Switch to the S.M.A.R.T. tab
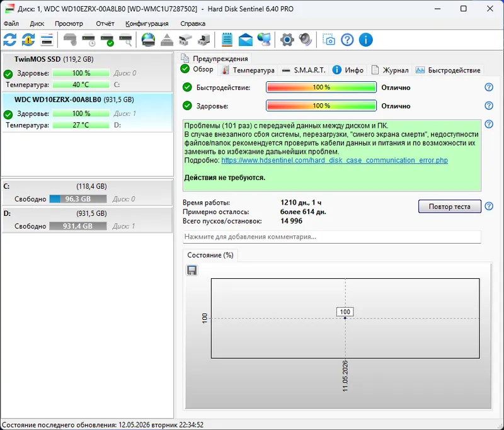This screenshot has height=430, width=504. tap(304, 70)
